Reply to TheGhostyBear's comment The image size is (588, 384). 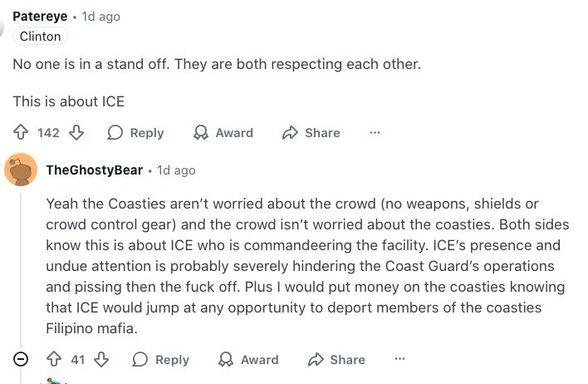[x=162, y=360]
